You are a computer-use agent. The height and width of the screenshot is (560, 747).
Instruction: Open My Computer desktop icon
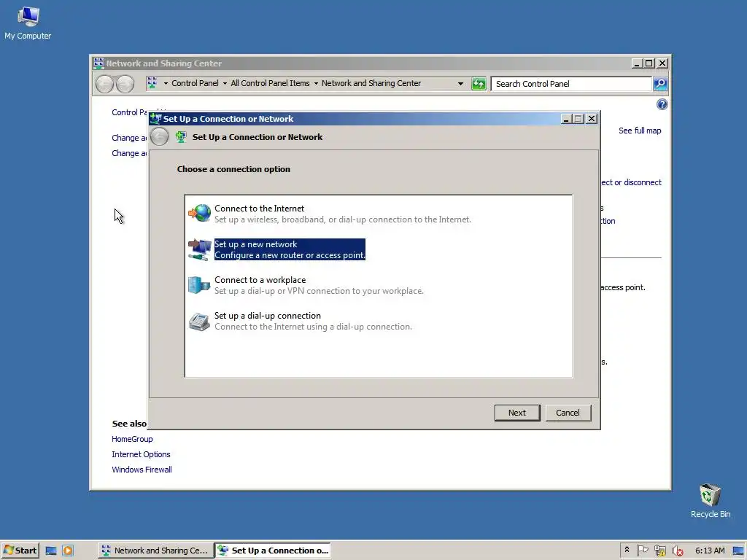[28, 23]
